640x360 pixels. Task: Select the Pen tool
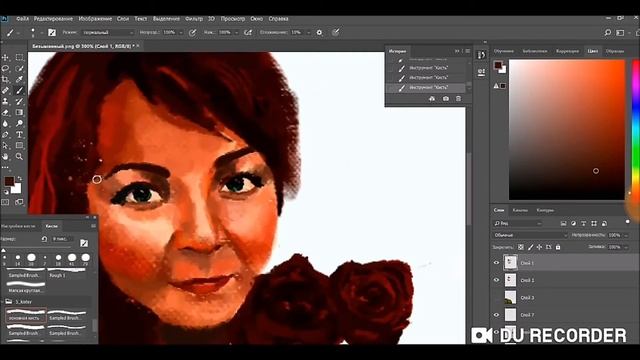click(x=5, y=134)
